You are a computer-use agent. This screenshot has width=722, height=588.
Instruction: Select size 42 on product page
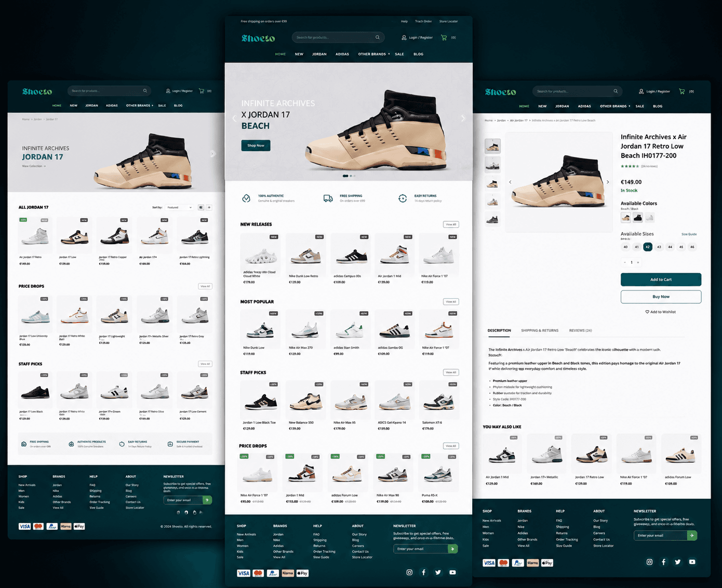pos(648,247)
